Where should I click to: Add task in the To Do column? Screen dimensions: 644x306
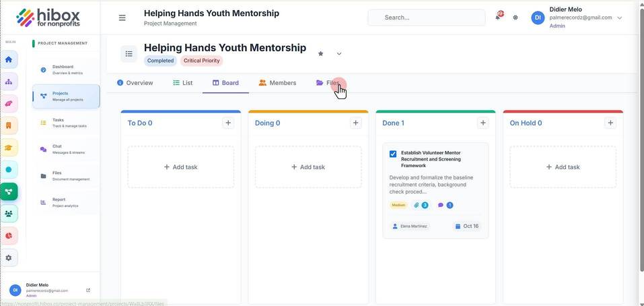coord(181,167)
